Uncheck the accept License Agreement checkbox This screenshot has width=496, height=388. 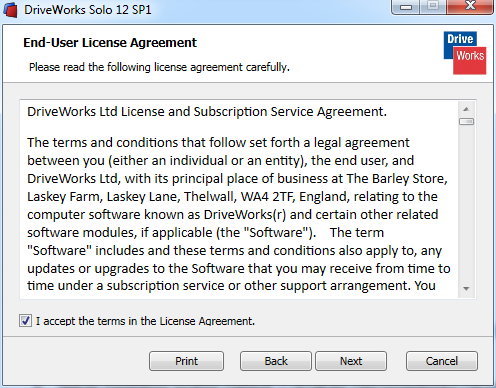coord(25,321)
